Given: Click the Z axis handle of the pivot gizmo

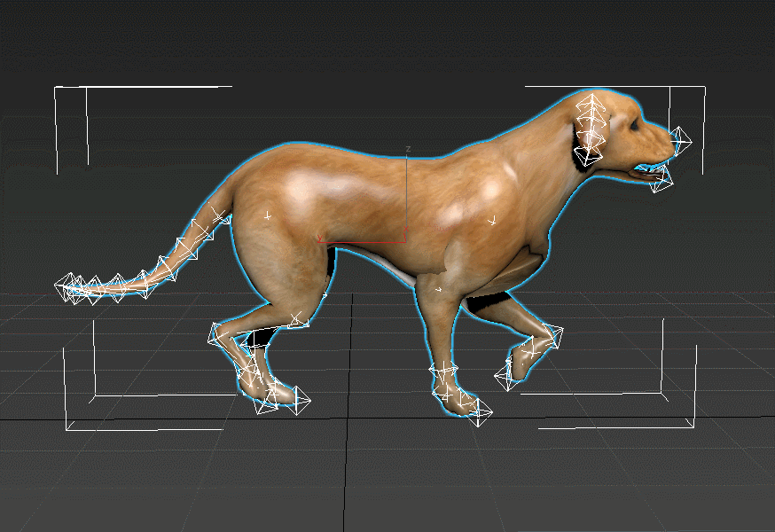Looking at the screenshot, I should pyautogui.click(x=406, y=151).
